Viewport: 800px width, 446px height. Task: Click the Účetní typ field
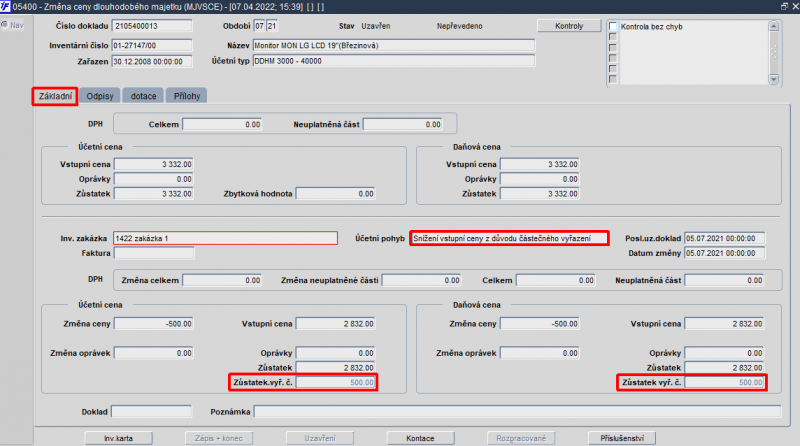pos(394,61)
